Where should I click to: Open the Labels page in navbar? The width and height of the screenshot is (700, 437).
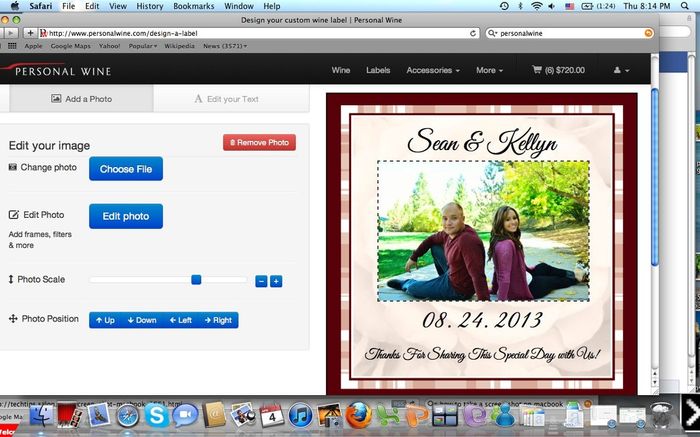(378, 71)
